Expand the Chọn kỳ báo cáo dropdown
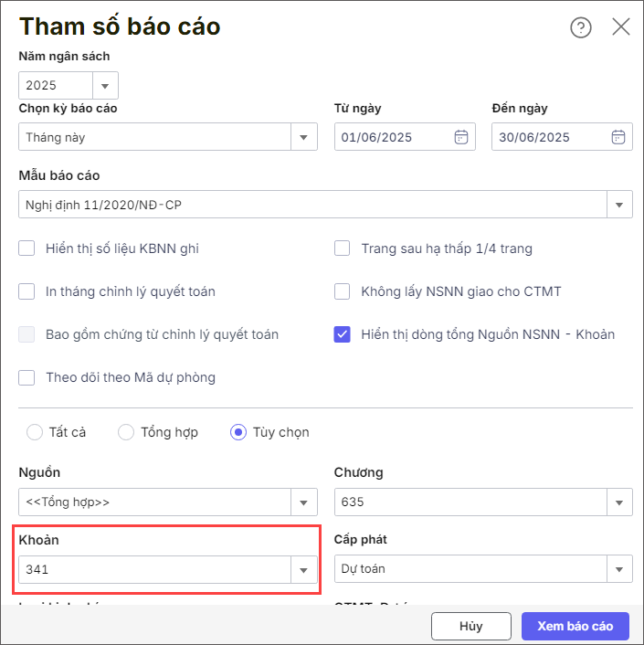This screenshot has height=645, width=644. point(303,138)
